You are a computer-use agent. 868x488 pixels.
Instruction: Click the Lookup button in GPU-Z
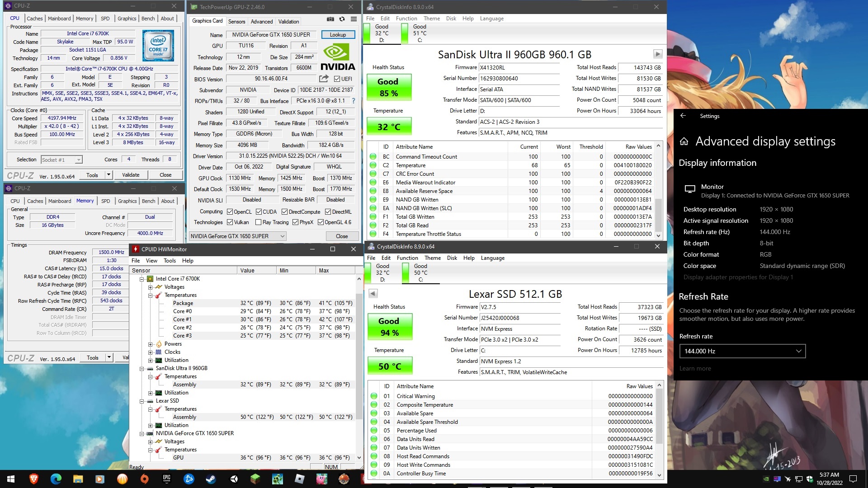tap(338, 34)
